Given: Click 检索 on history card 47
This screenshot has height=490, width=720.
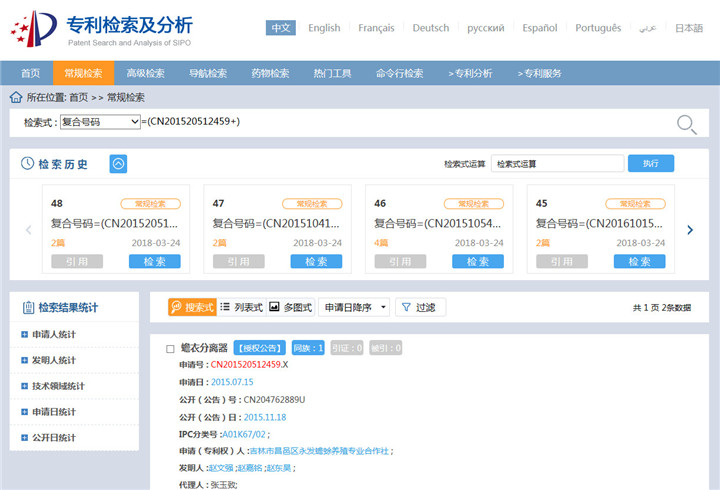Looking at the screenshot, I should coord(316,261).
